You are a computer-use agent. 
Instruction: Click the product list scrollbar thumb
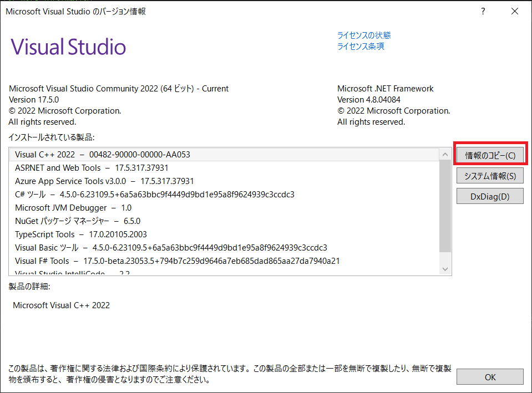[x=445, y=206]
